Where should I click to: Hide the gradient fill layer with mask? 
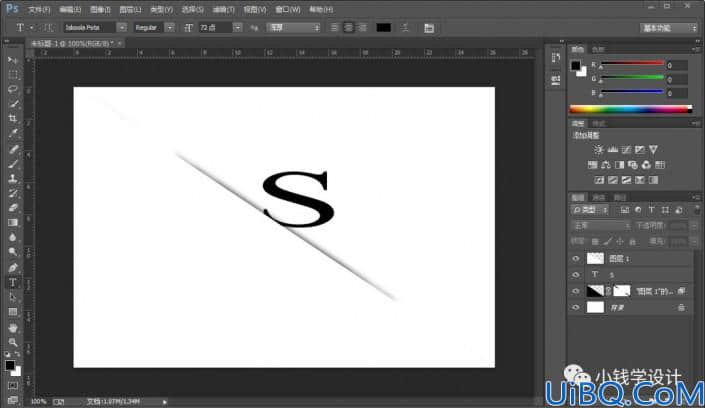click(576, 291)
